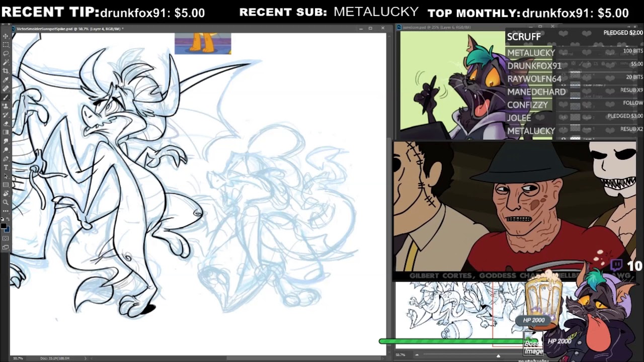Toggle Quick Mask mode in toolbar

6,238
